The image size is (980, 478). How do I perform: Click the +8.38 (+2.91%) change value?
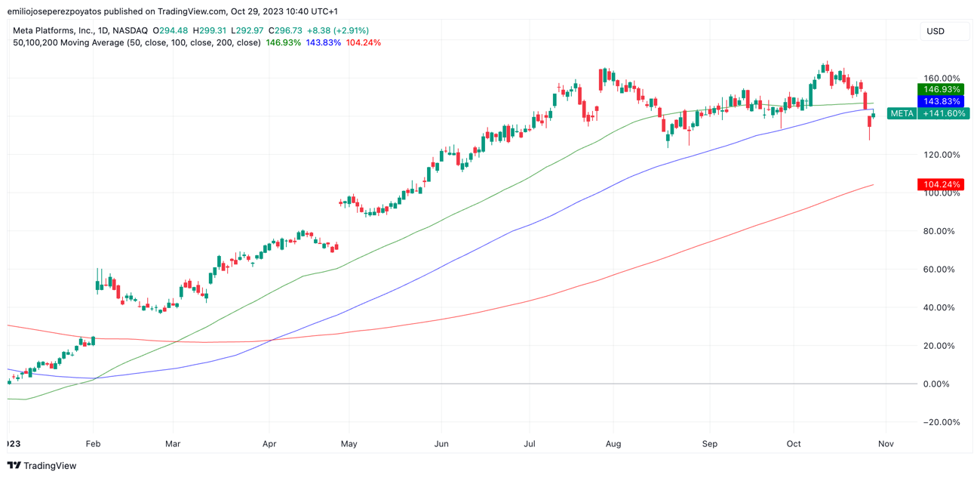point(338,31)
